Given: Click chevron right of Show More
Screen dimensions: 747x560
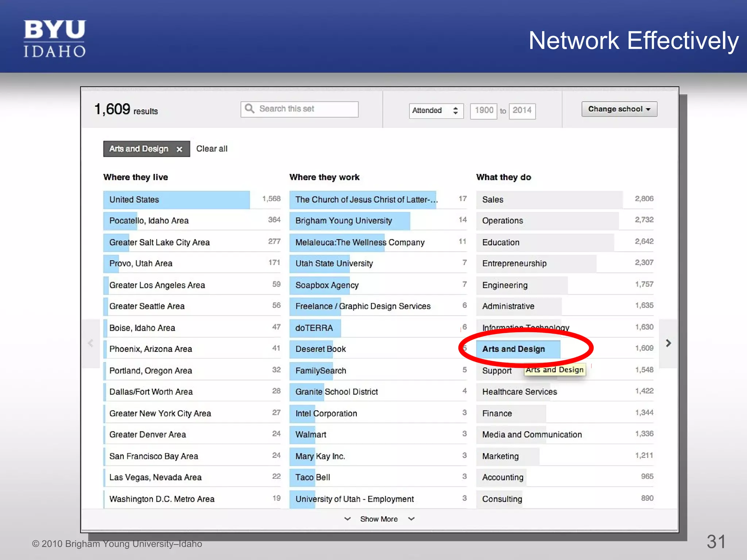Looking at the screenshot, I should coord(411,519).
